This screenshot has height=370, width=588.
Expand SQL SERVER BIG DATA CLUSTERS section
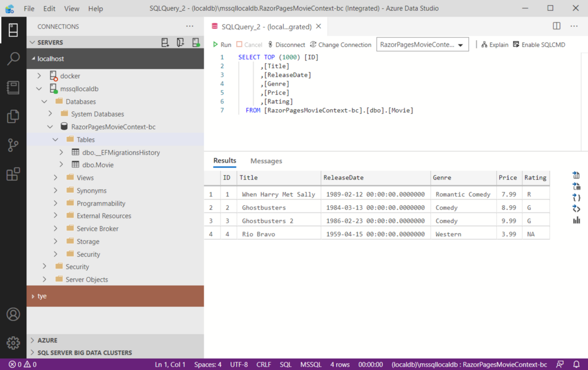click(x=32, y=352)
